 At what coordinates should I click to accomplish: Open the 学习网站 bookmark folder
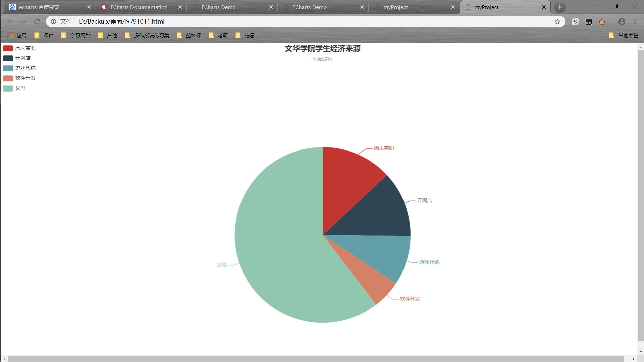76,35
